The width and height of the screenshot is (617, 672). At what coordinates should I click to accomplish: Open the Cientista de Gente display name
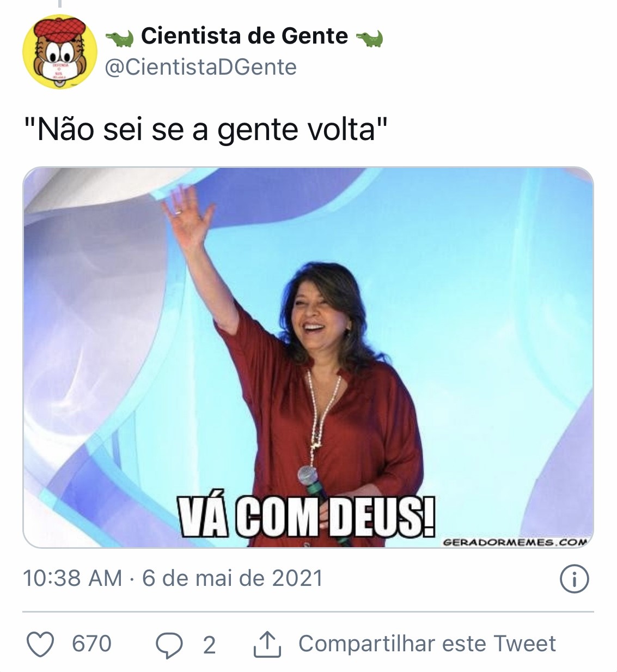[245, 37]
